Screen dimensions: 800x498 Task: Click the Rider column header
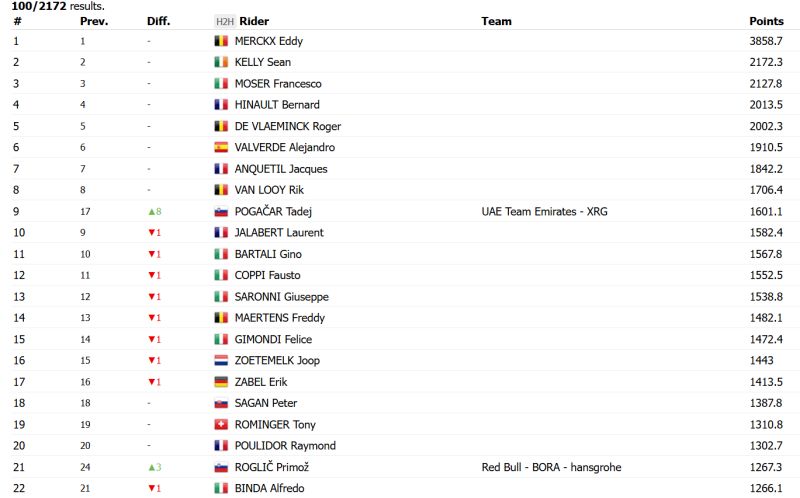[x=254, y=21]
